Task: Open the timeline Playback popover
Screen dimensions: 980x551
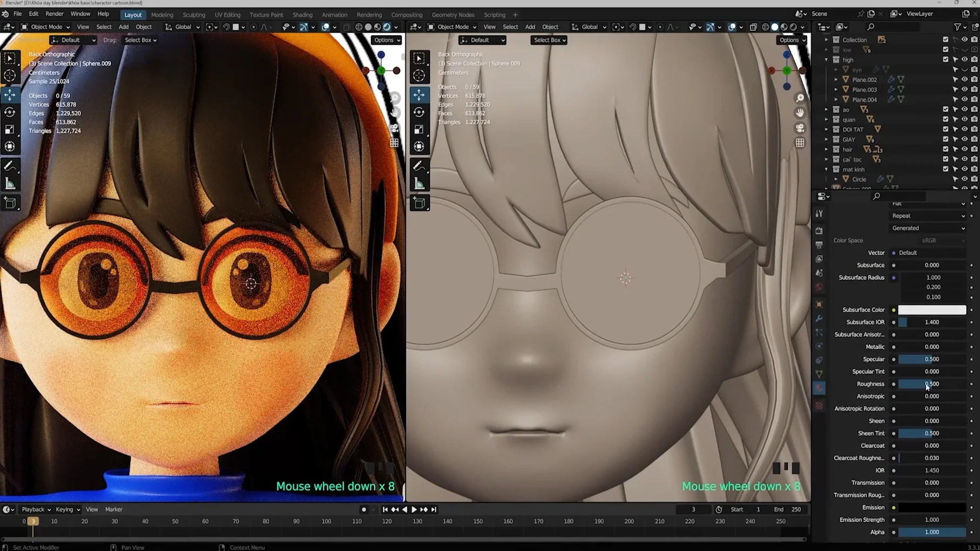Action: coord(36,509)
